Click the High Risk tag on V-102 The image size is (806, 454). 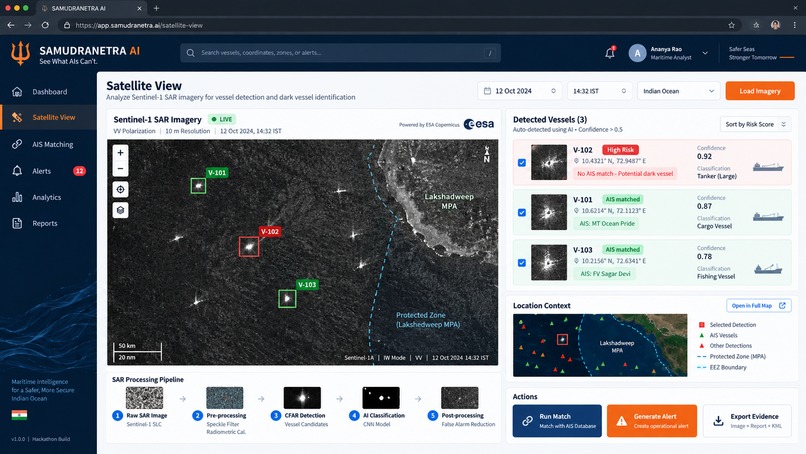coord(620,150)
